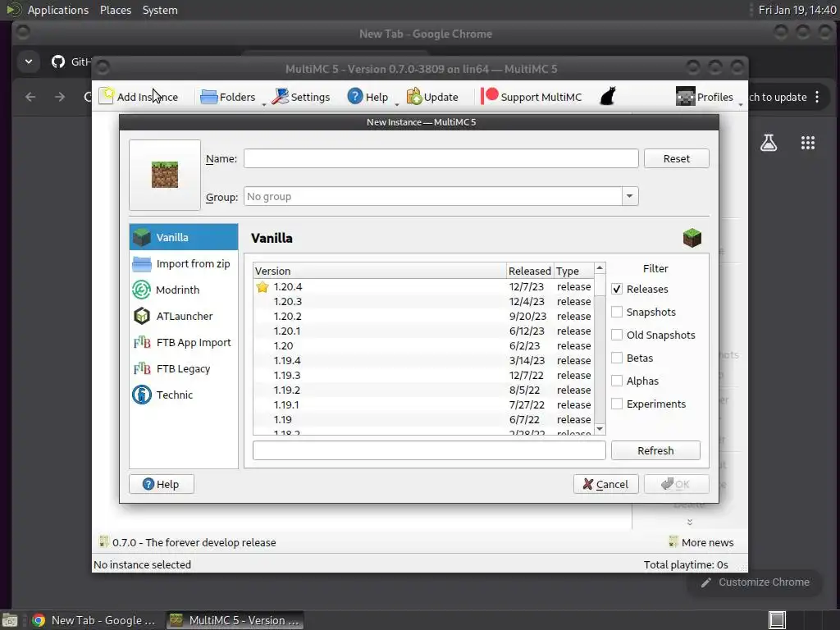Click the star icon beside version 1.20.4
This screenshot has width=840, height=630.
point(262,286)
